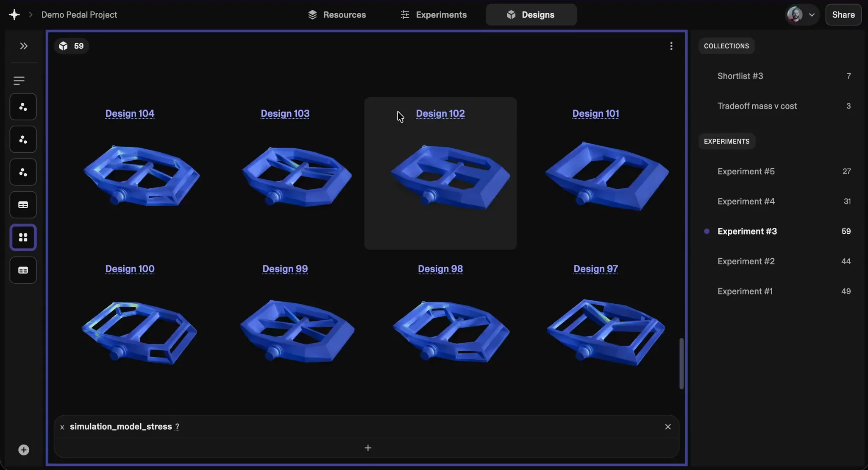The height and width of the screenshot is (470, 868).
Task: Add a new view with plus circle
Action: coord(24,450)
